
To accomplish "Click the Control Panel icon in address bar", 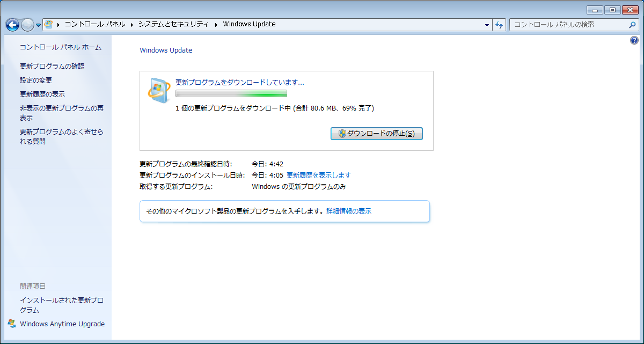I will click(48, 24).
